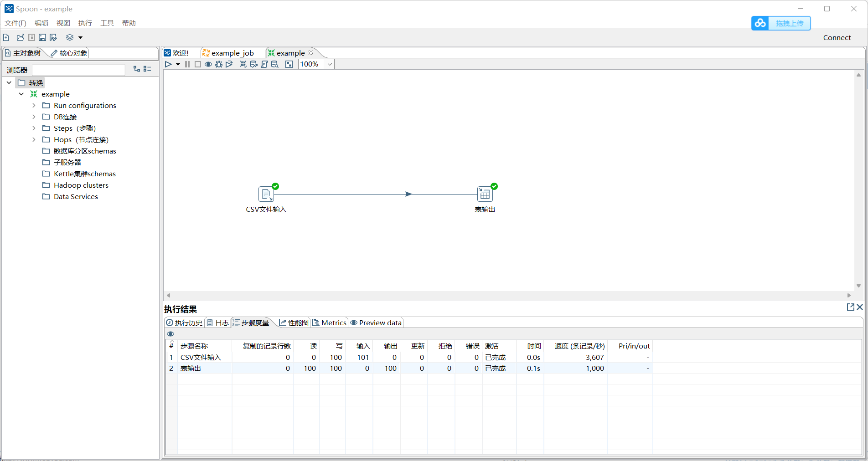
Task: Debug the transformation with bug icon
Action: tap(219, 64)
